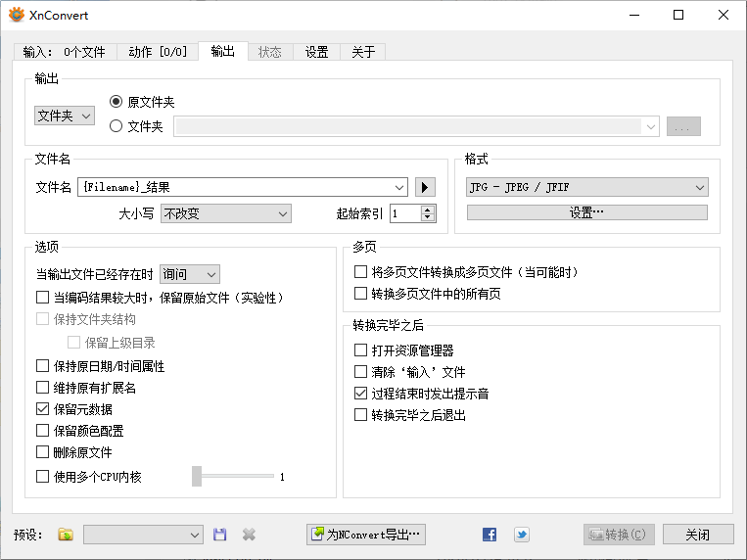747x560 pixels.
Task: Click the filename template arrow button
Action: coord(425,187)
